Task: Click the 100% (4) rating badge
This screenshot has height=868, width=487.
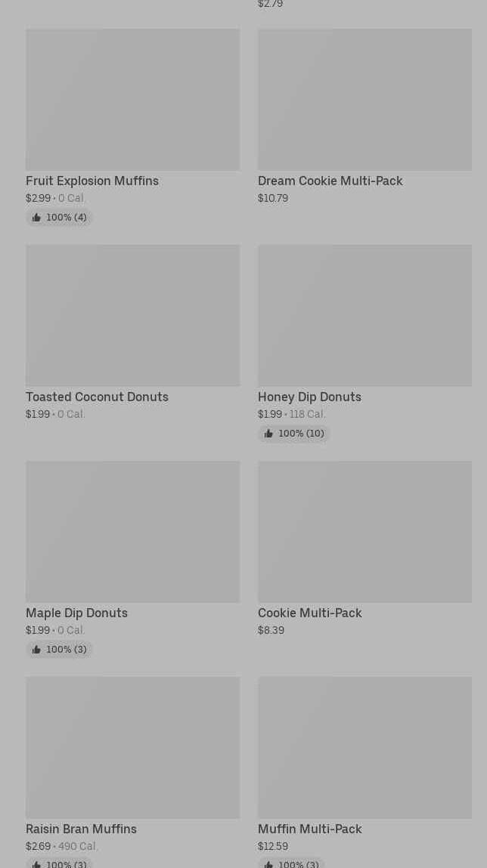Action: [x=59, y=218]
